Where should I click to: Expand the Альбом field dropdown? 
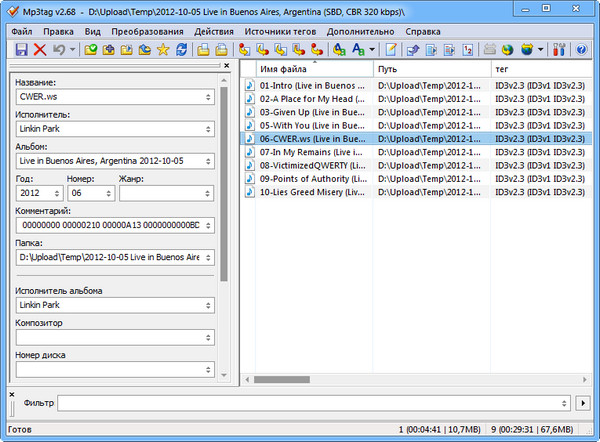(x=208, y=161)
